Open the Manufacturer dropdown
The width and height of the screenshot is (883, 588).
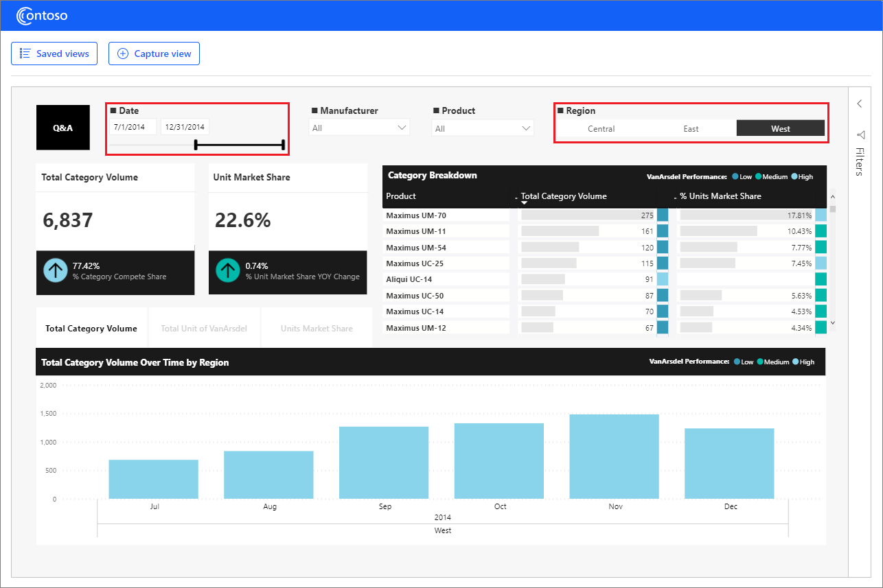point(358,127)
